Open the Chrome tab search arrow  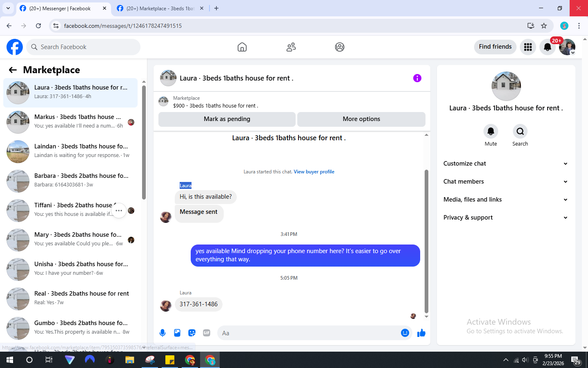(x=8, y=8)
